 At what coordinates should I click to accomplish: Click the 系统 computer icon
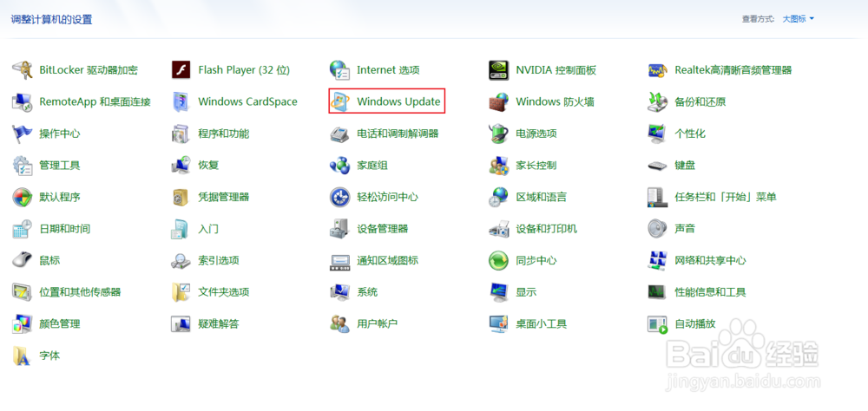[x=339, y=291]
